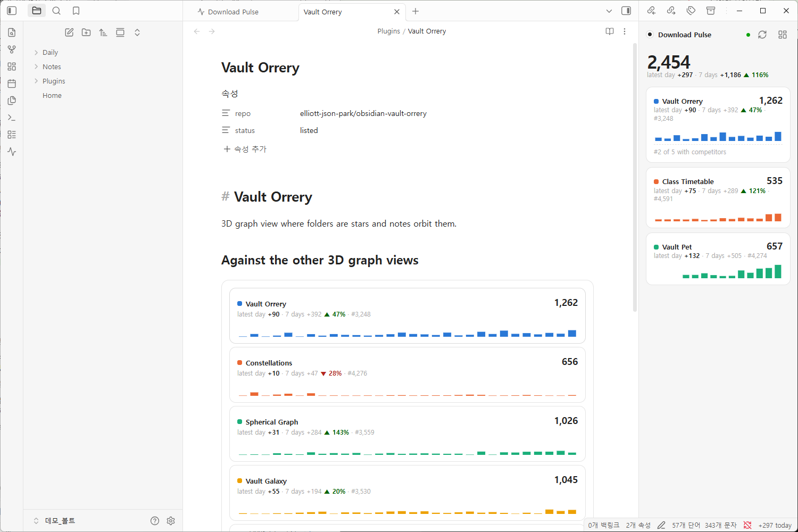Change the file sort order

pos(103,32)
